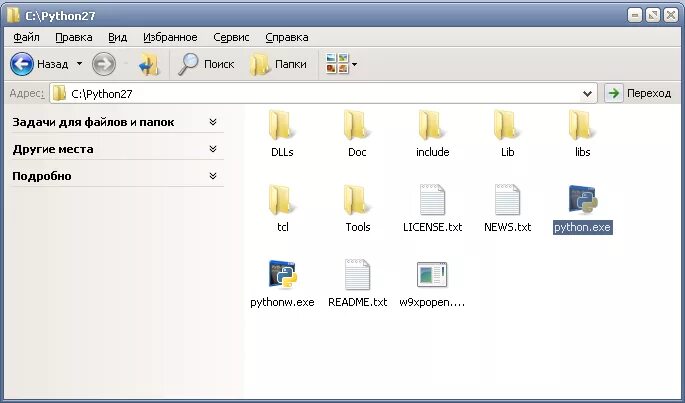Select the README.txt file icon

357,274
